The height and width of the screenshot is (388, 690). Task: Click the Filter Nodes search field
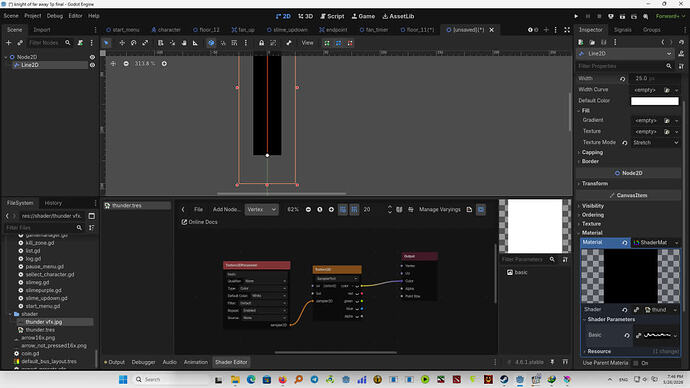point(49,43)
